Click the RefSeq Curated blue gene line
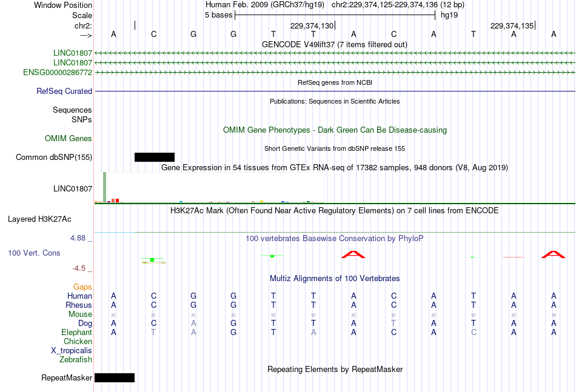Image resolution: width=576 pixels, height=392 pixels. (x=335, y=91)
